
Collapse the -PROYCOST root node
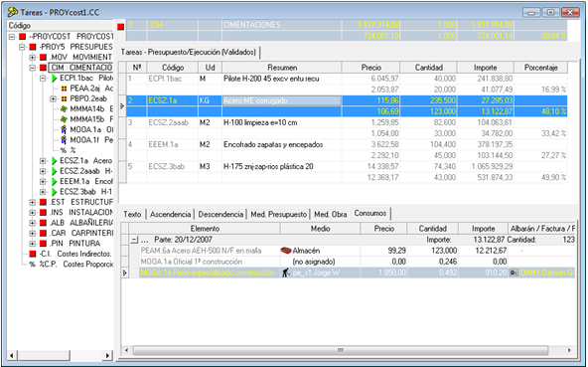click(x=12, y=37)
